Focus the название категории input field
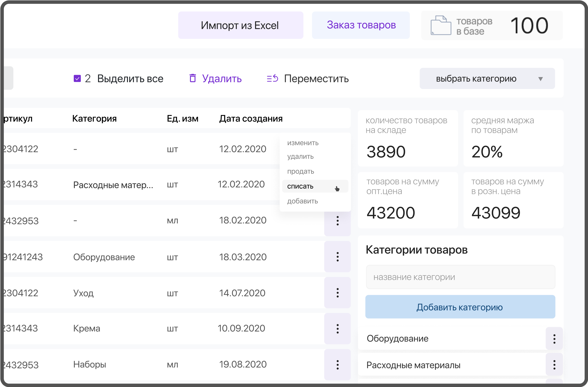Viewport: 588px width, 387px height. pos(461,277)
